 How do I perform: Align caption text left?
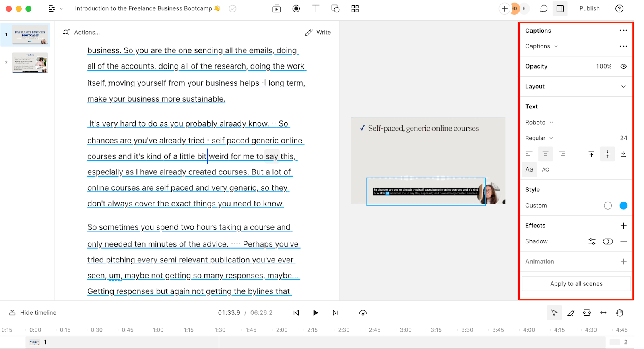pos(529,154)
